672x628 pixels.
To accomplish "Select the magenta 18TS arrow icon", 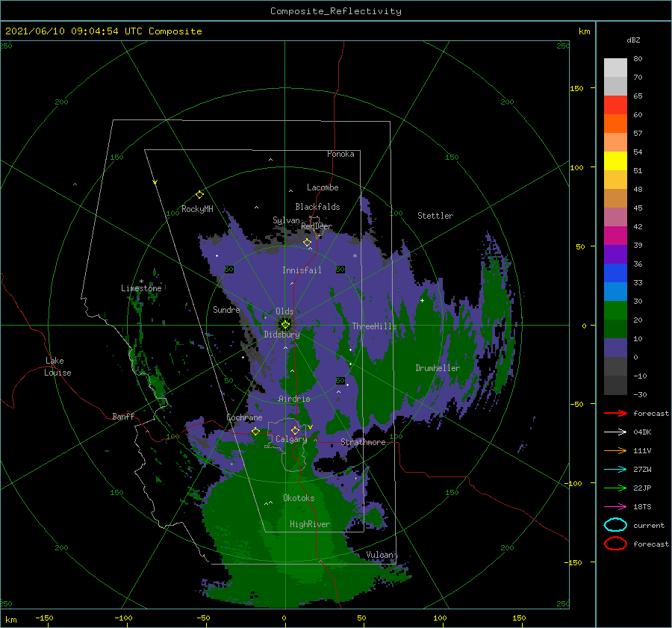I will pyautogui.click(x=615, y=507).
